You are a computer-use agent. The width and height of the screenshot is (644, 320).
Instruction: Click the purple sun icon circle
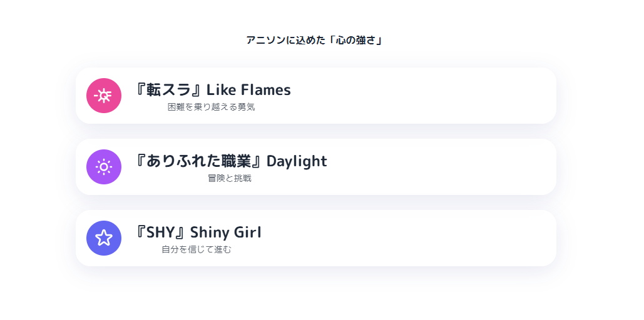point(104,167)
